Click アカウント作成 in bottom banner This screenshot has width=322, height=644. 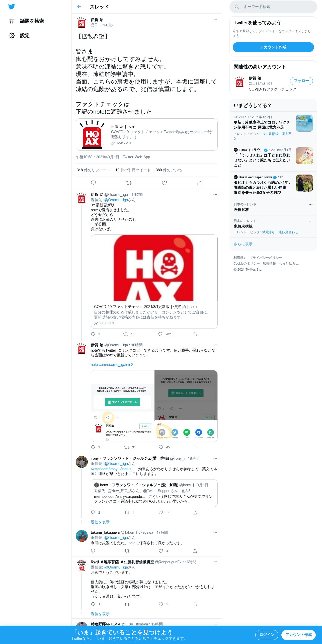click(298, 635)
